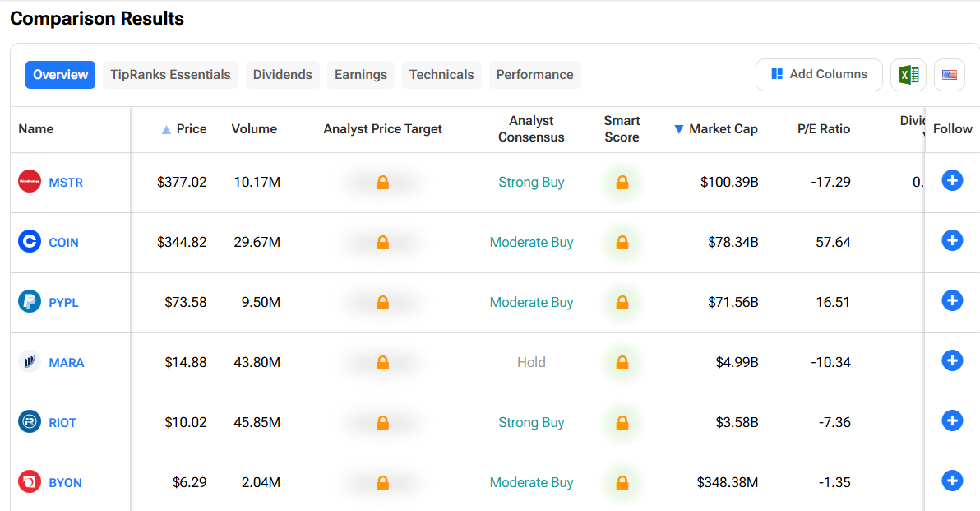Viewport: 980px width, 511px height.
Task: Click the $100.39B market cap value
Action: (x=729, y=182)
